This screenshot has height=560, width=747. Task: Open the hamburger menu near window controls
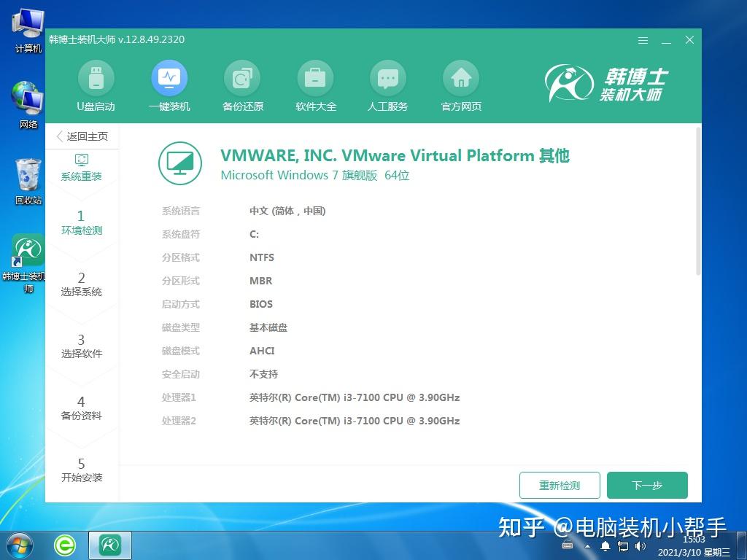643,41
